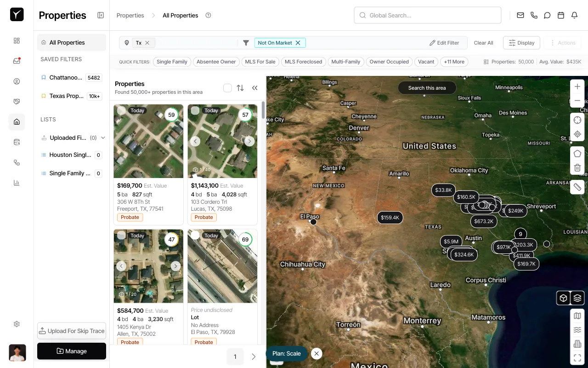The image size is (588, 368).
Task: Expand the Uploaded Files list chevron
Action: 103,138
